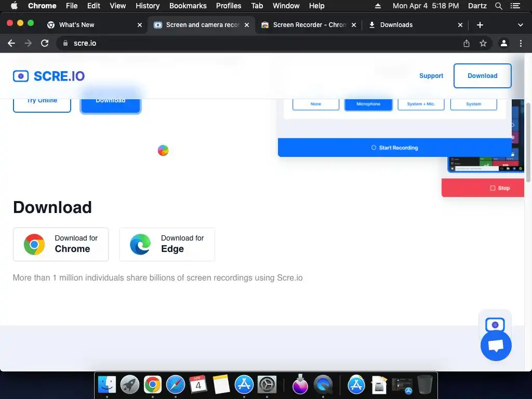Open QuickTime Player from the Dock
Viewport: 532px width, 399px height.
pos(323,385)
